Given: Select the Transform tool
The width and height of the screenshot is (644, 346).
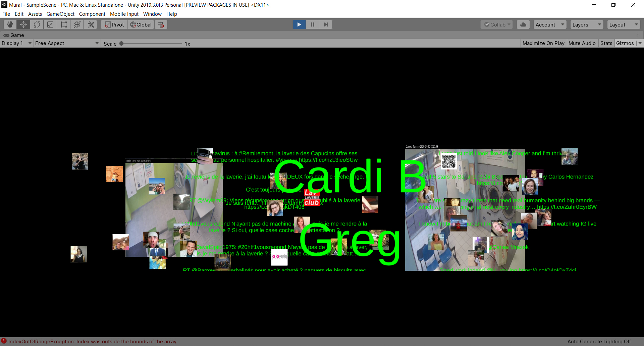Looking at the screenshot, I should (77, 24).
